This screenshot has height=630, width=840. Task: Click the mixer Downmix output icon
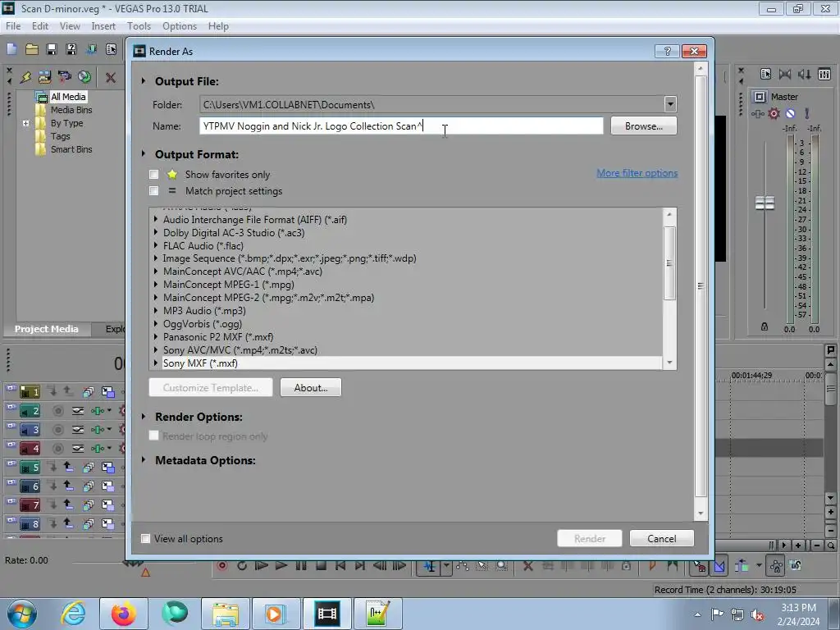pyautogui.click(x=785, y=75)
